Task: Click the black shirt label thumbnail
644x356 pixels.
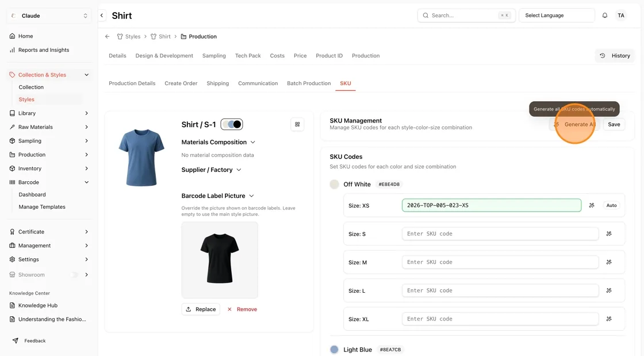Action: pyautogui.click(x=220, y=260)
